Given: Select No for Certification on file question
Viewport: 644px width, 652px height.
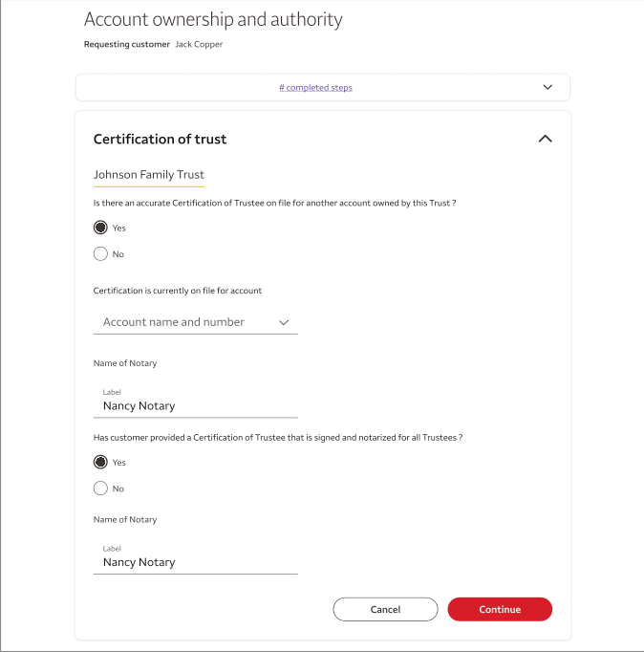Looking at the screenshot, I should point(100,254).
